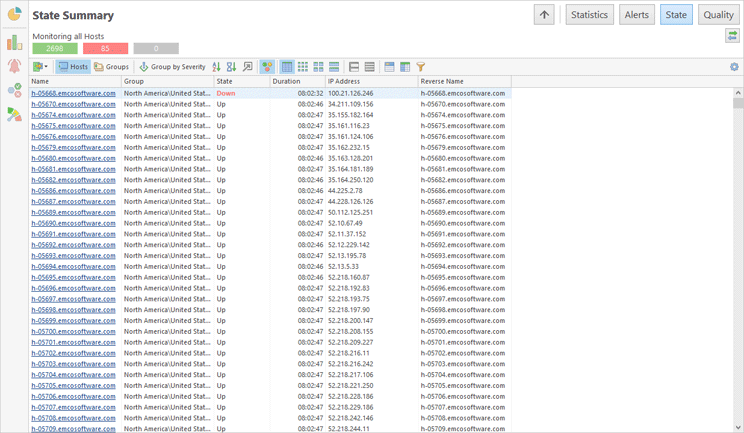The image size is (744, 433).
Task: Click the red 85 down-hosts indicator
Action: [105, 48]
